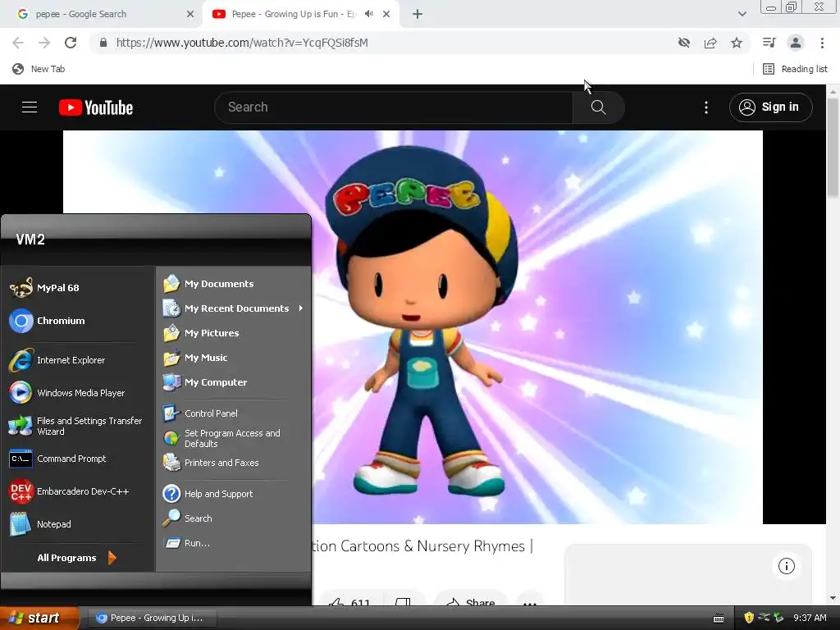Open the Reading list
This screenshot has height=630, width=840.
[795, 69]
